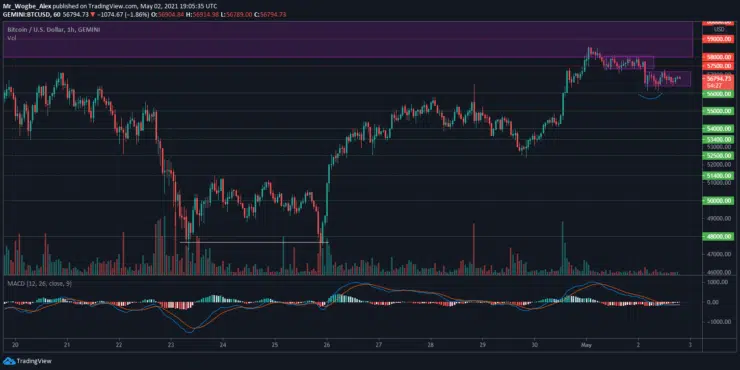Select the white horizontal support line near 47600
This screenshot has width=740, height=370.
click(254, 243)
